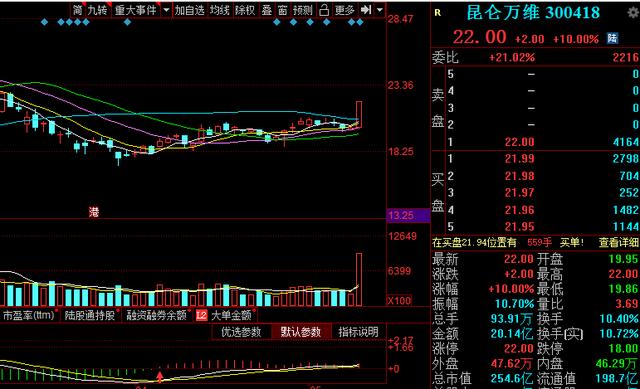Click the 开盘 value 19.95
This screenshot has height=389, width=640.
pyautogui.click(x=623, y=259)
